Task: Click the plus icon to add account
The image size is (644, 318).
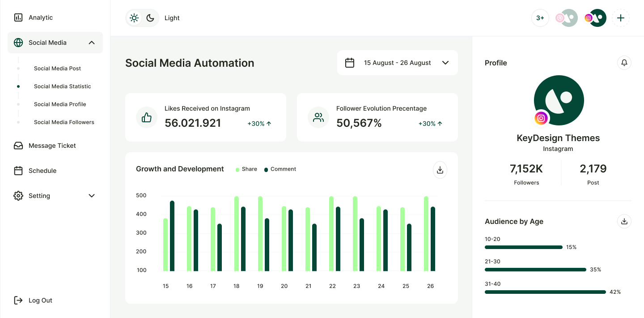Action: pos(620,18)
